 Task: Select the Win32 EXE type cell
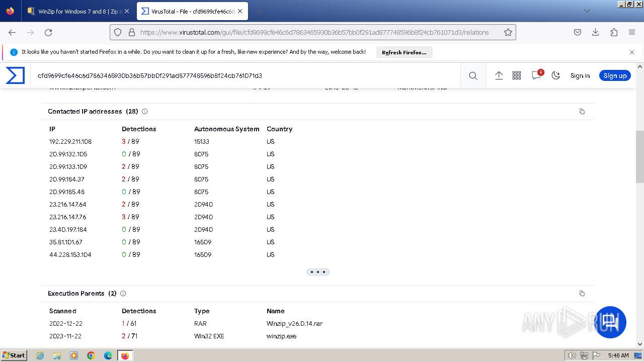[x=209, y=336]
